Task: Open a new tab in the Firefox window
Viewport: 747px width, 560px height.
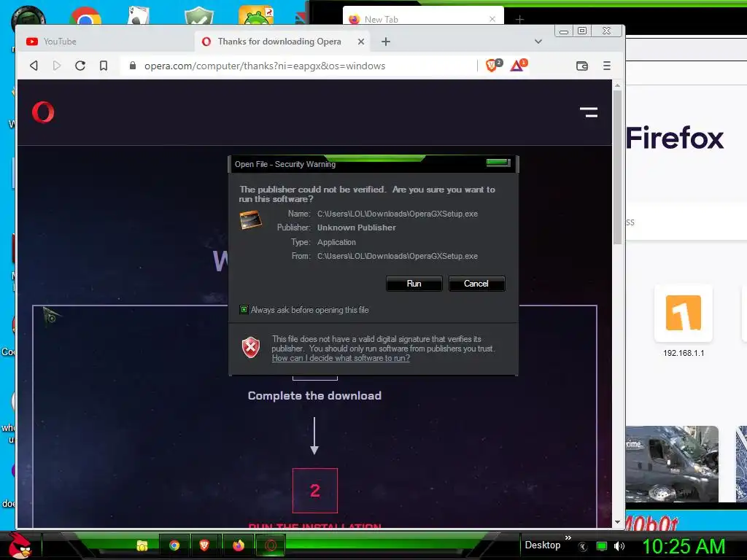Action: tap(519, 20)
